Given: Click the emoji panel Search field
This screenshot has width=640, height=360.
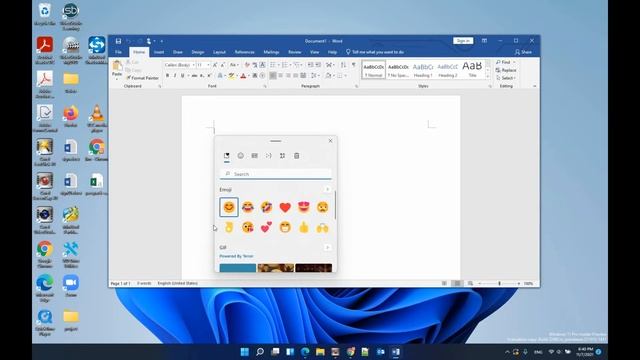Looking at the screenshot, I should pyautogui.click(x=276, y=174).
